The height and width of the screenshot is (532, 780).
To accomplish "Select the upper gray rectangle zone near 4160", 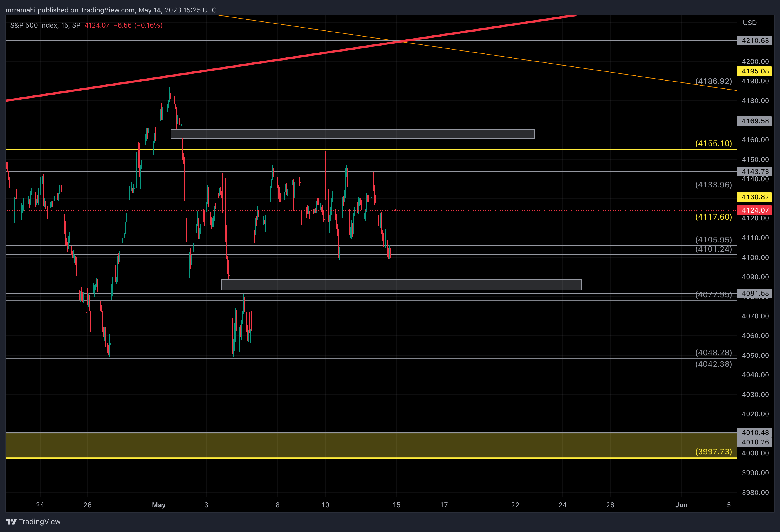I will click(x=352, y=134).
